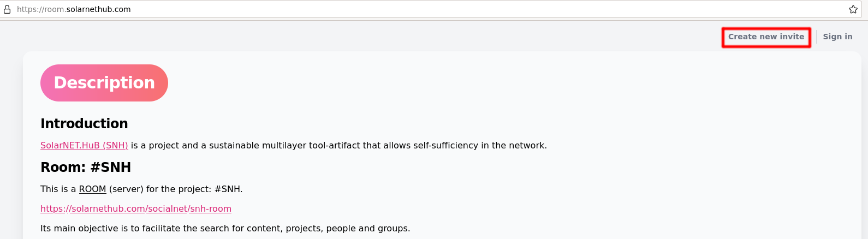Follow the underlined ROOM link
This screenshot has height=239, width=868.
point(92,189)
